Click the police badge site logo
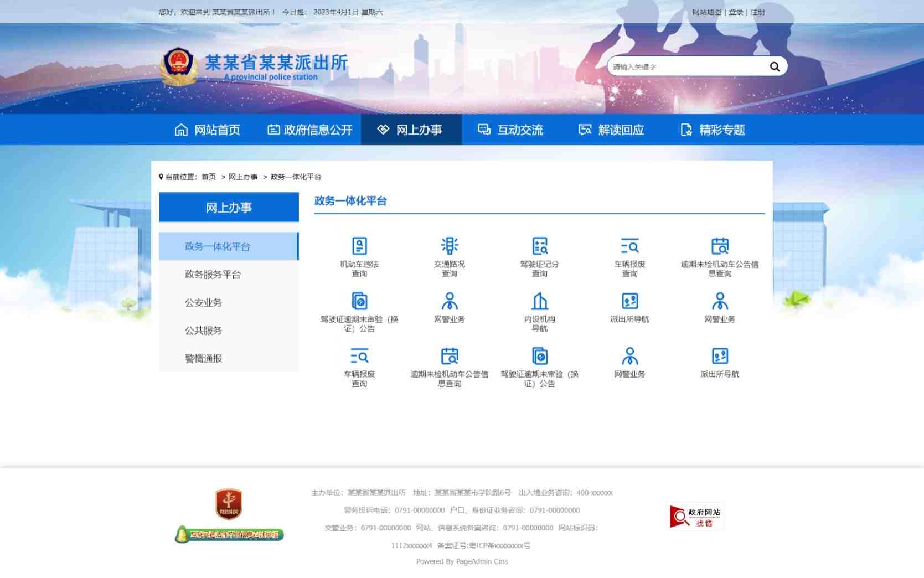Screen dimensions: 924x578 [178, 66]
